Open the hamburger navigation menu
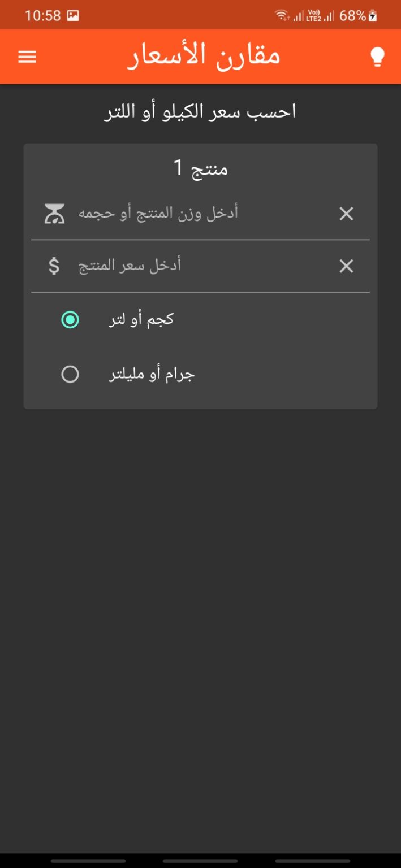The width and height of the screenshot is (401, 868). tap(27, 57)
